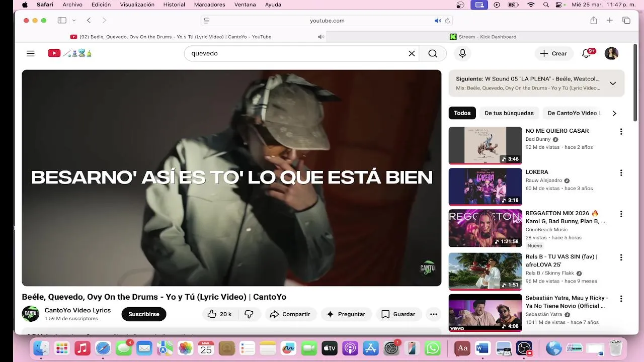Image resolution: width=644 pixels, height=362 pixels.
Task: Clear the search text with the X
Action: click(x=412, y=53)
